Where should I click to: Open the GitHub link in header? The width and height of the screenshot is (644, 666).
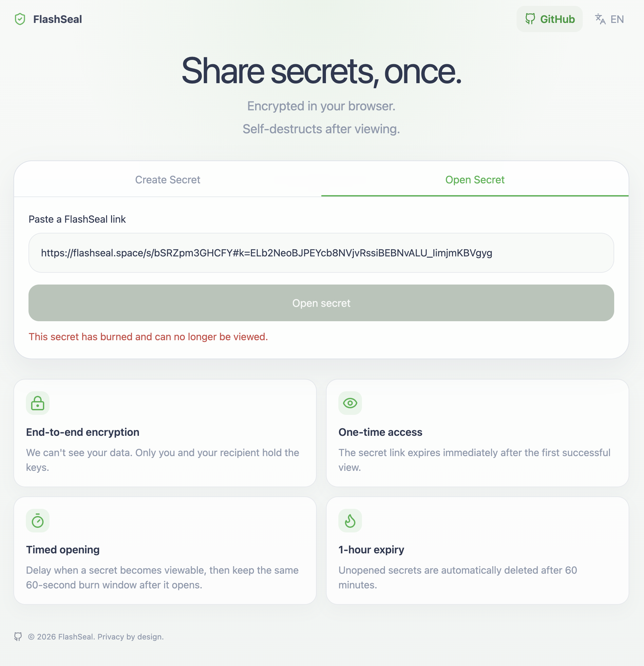[549, 19]
